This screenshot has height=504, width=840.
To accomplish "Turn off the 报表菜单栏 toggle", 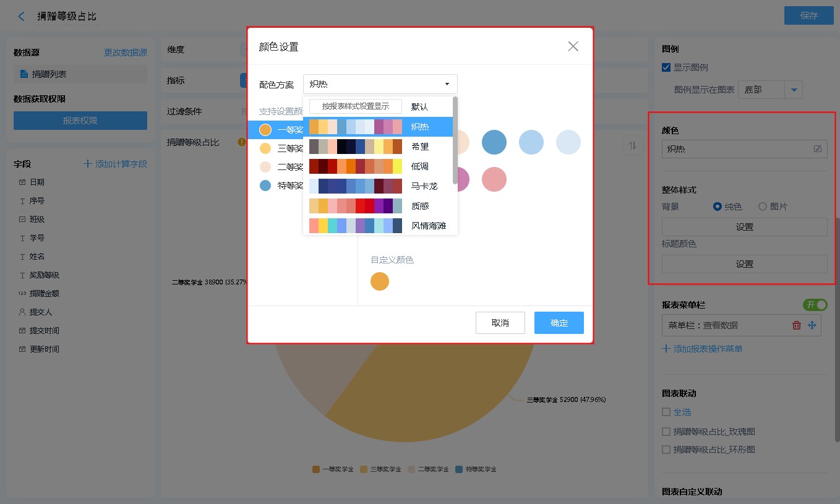I will point(815,305).
